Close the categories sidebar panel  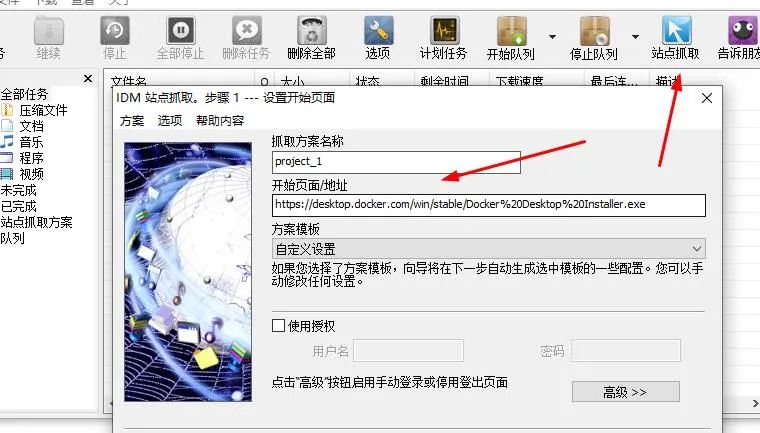[88, 79]
